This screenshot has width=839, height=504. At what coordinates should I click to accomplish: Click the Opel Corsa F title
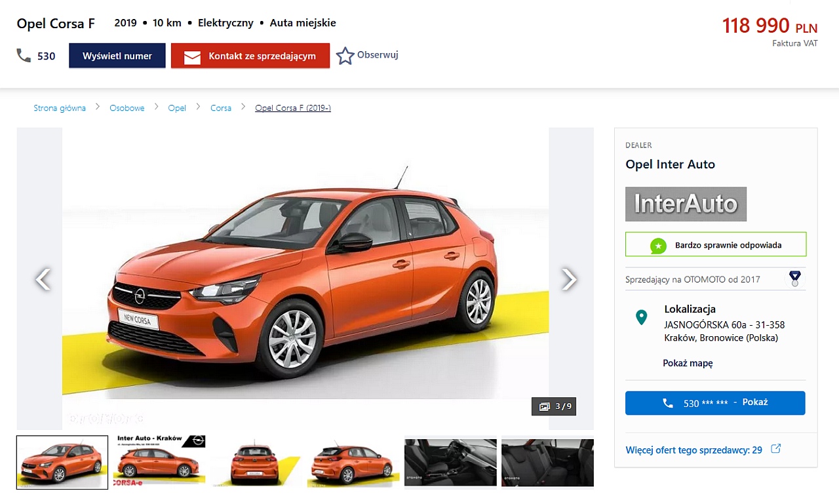56,24
